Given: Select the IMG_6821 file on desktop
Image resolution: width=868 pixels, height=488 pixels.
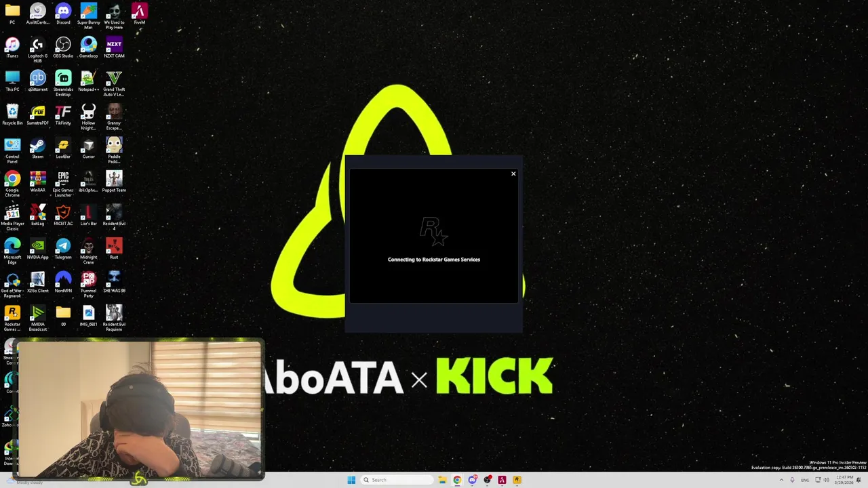Looking at the screenshot, I should [88, 317].
